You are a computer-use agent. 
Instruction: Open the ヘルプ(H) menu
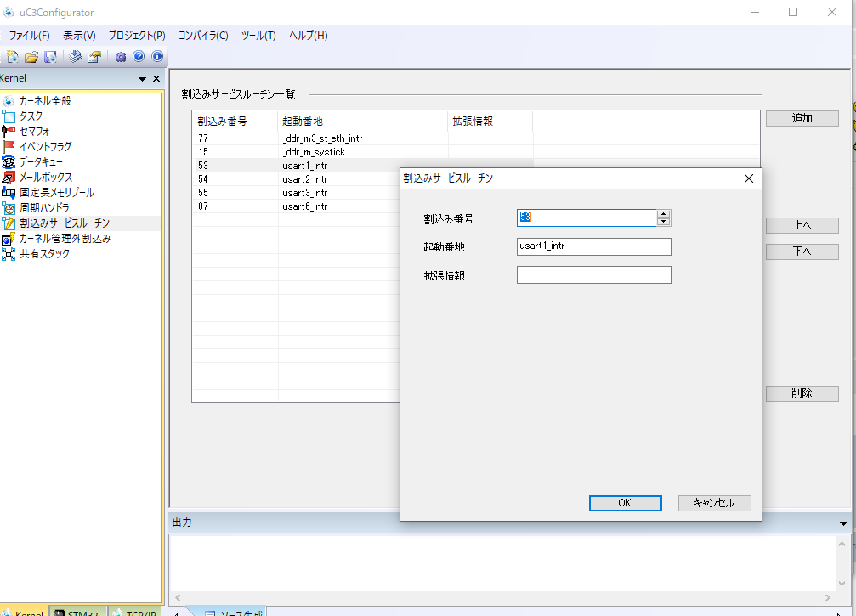[308, 36]
